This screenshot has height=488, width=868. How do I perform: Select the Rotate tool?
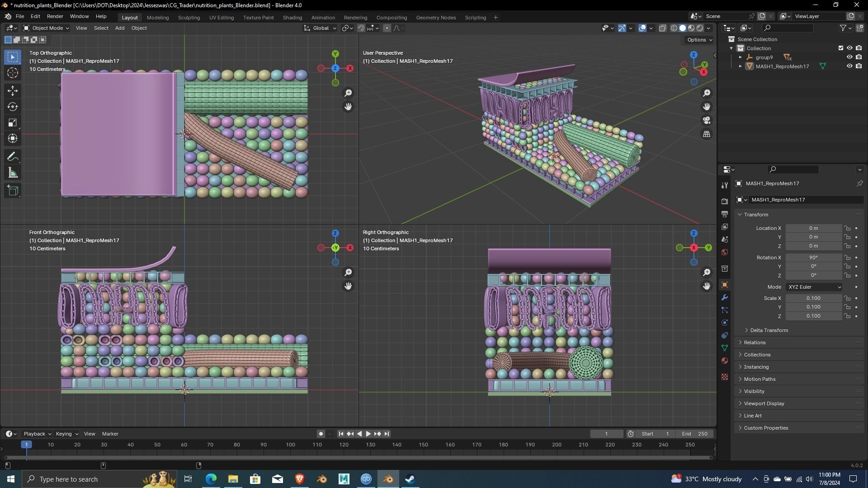tap(13, 107)
